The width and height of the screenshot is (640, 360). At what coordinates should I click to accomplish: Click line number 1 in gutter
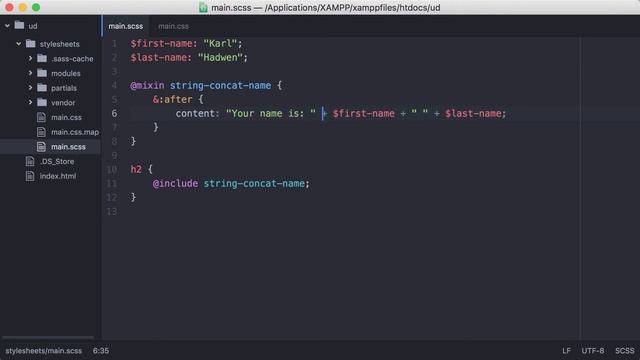(114, 43)
